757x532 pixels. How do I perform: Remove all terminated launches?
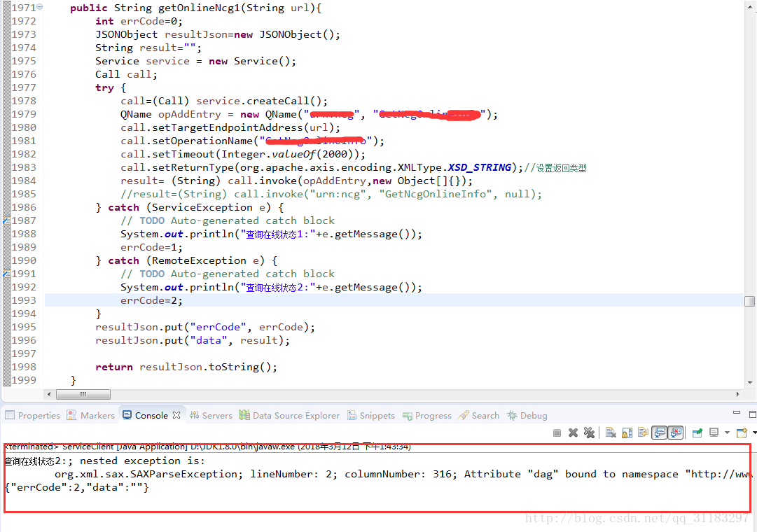[x=589, y=433]
